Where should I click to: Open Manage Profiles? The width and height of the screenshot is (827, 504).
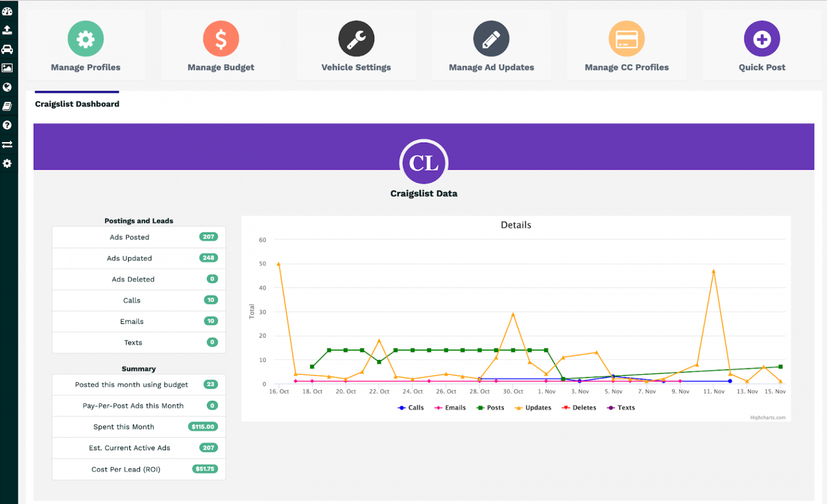(x=86, y=46)
